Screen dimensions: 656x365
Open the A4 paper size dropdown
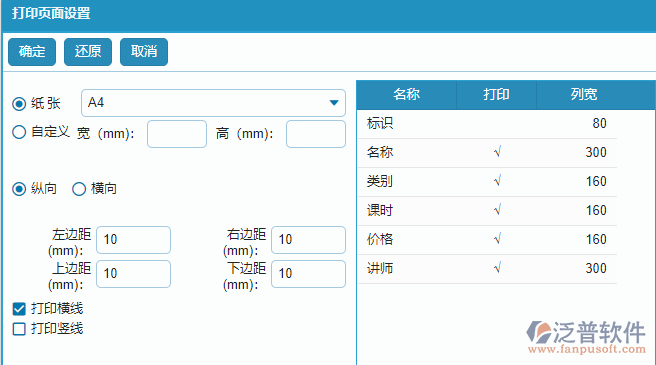pos(213,103)
